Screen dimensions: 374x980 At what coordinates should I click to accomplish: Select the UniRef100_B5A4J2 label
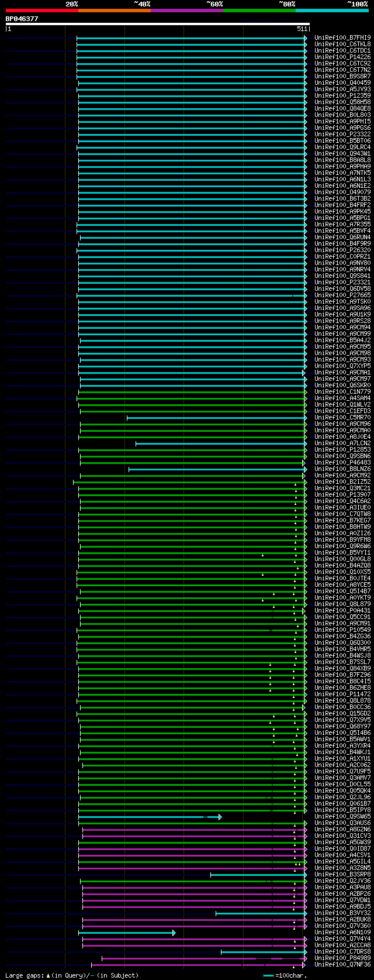click(342, 340)
